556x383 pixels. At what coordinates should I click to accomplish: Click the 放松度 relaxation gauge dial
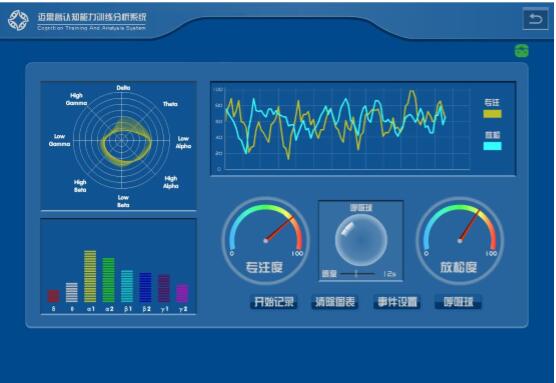[460, 241]
